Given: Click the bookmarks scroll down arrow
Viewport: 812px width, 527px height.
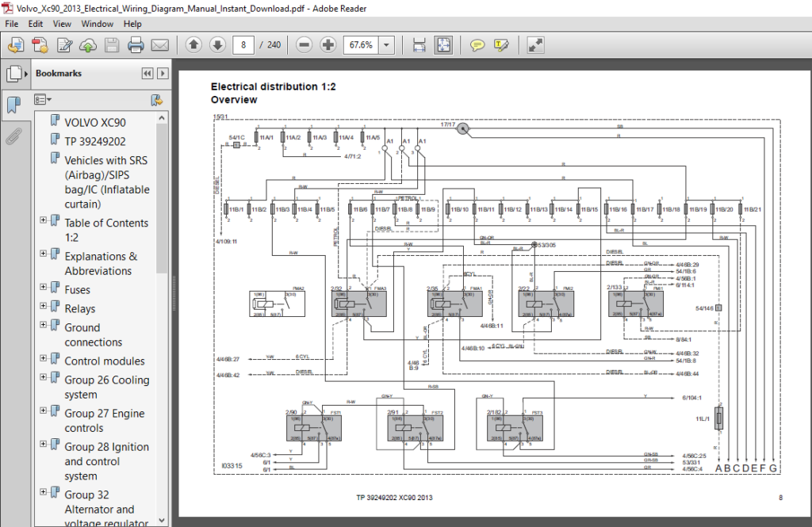Looking at the screenshot, I should click(x=162, y=521).
